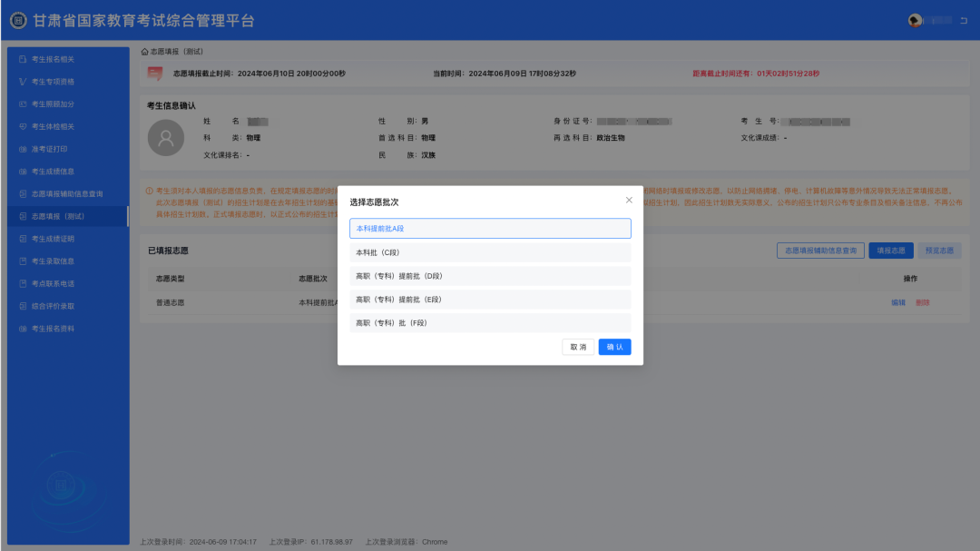Click 甘肃省国家教育考试综合管理平台 title
Screen dimensions: 980x551
[x=143, y=21]
